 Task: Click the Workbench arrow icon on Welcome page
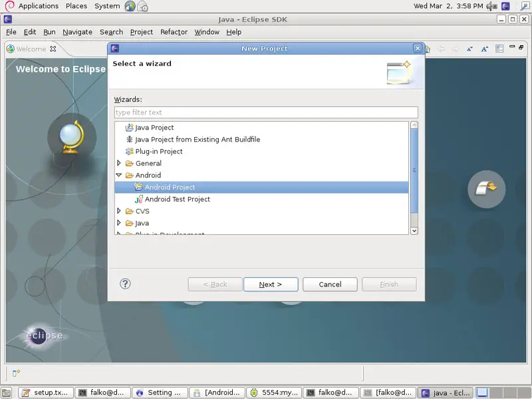click(x=487, y=189)
